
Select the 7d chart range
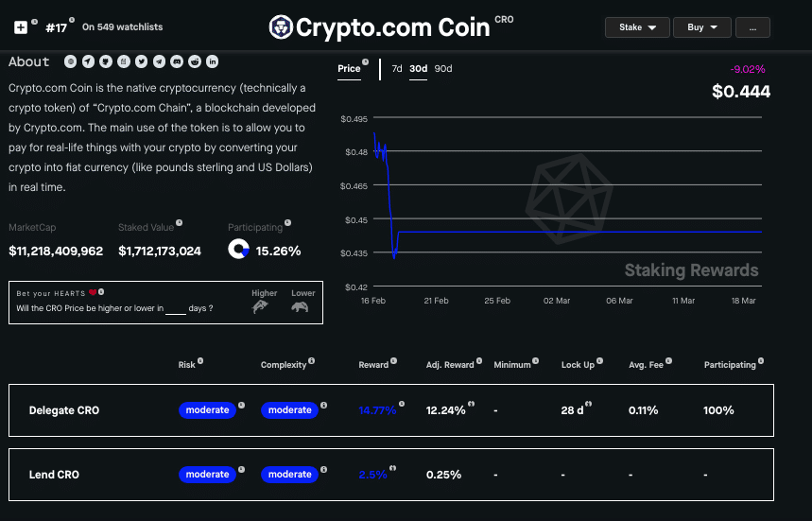click(x=397, y=69)
